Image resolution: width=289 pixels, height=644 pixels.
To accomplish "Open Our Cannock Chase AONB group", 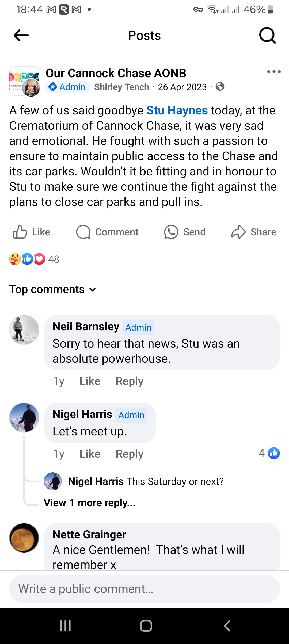I will (x=116, y=73).
